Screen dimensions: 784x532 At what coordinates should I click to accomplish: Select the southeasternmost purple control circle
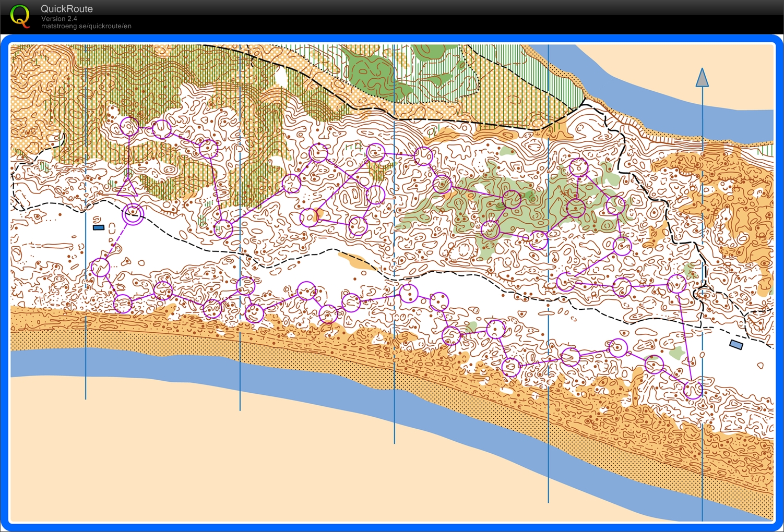click(693, 390)
